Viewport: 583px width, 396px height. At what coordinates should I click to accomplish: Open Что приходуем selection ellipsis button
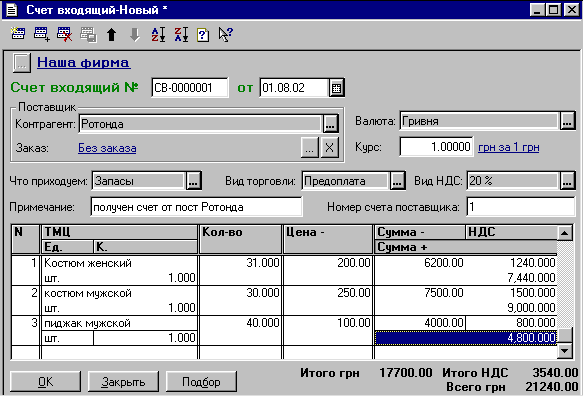coord(193,181)
